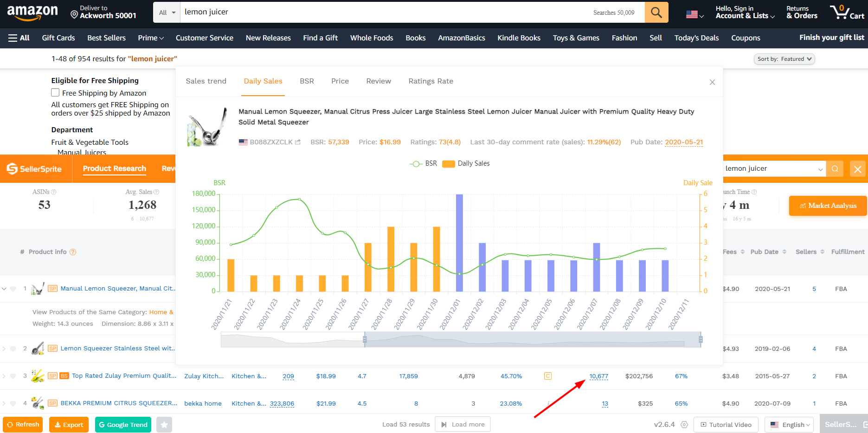Click help icon next to ASINs
The image size is (868, 433).
[53, 192]
